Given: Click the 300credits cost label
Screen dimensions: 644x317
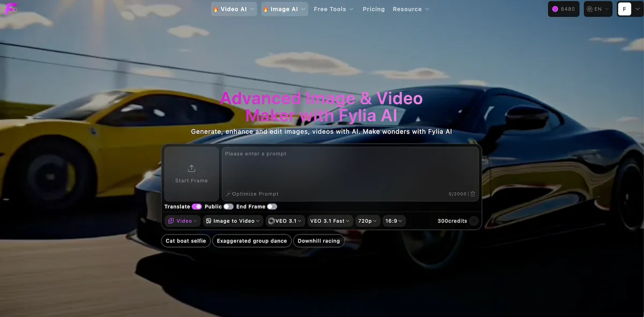Looking at the screenshot, I should 452,221.
